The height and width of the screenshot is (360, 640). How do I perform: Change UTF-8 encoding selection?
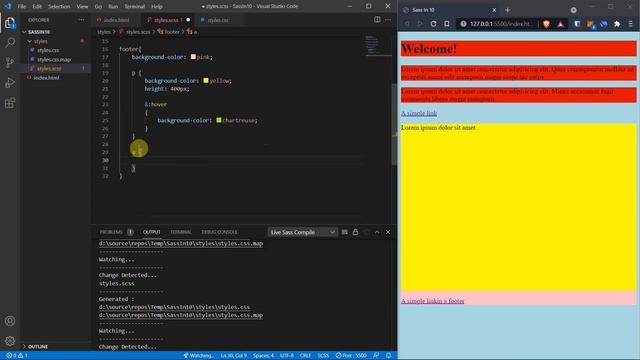point(287,356)
